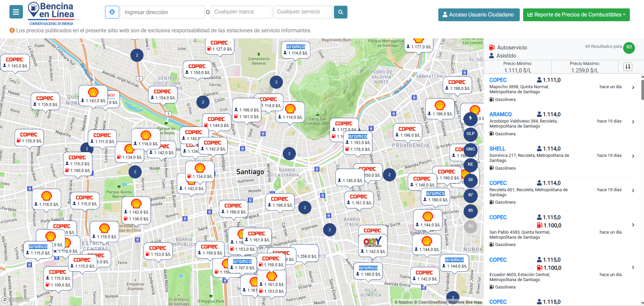Viewport: 644px width, 306px height.
Task: Open Reporte de Precios de Combustibles dropdown
Action: pos(576,15)
